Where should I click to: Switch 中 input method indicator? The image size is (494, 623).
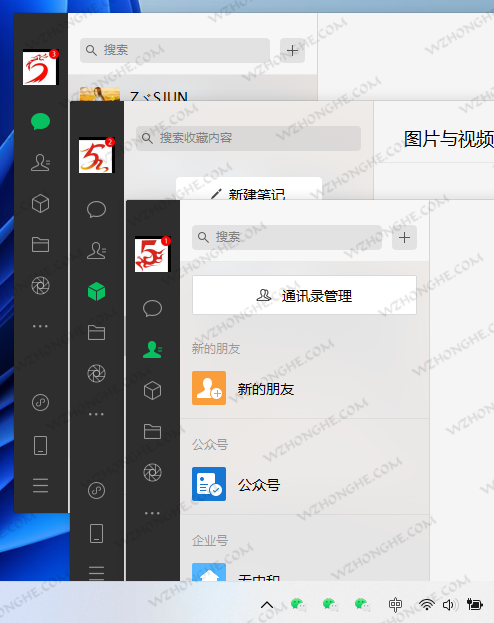coord(395,605)
